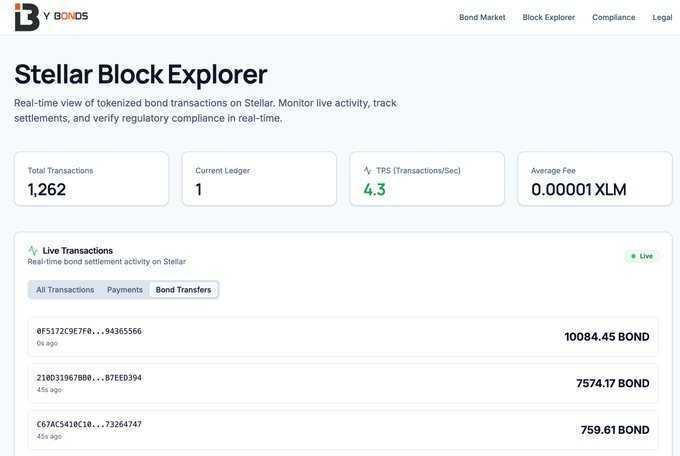Image resolution: width=680 pixels, height=456 pixels.
Task: Click the 759.61 BOND amount
Action: click(x=615, y=430)
